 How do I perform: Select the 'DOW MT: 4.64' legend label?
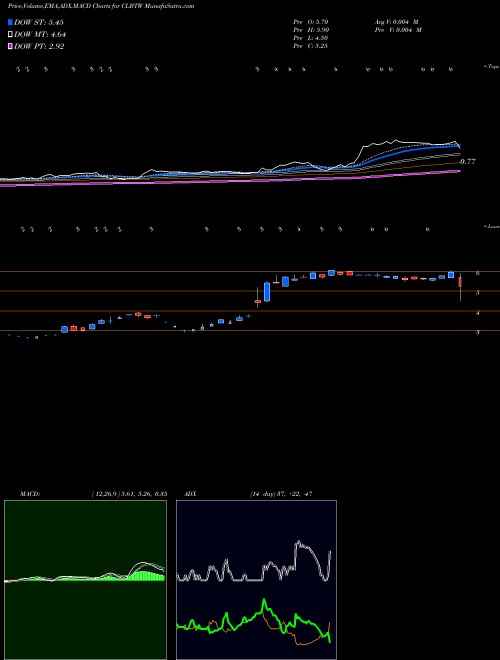click(40, 35)
